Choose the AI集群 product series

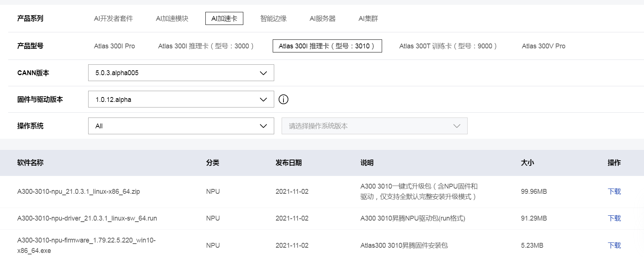pyautogui.click(x=368, y=19)
